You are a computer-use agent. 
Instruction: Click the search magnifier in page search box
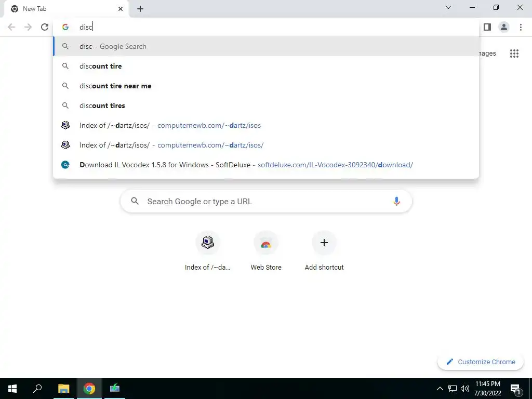click(x=135, y=201)
